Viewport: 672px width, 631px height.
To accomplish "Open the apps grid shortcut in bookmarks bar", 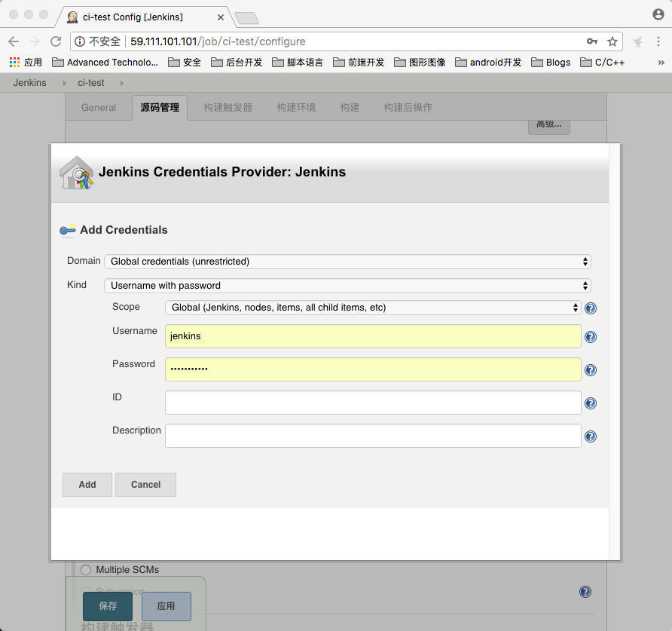I will pos(26,63).
